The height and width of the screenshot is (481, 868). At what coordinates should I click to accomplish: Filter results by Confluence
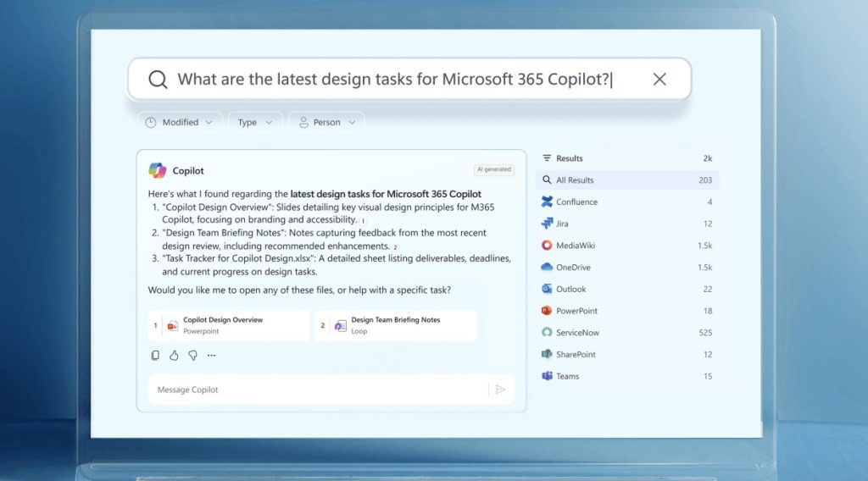click(x=627, y=202)
